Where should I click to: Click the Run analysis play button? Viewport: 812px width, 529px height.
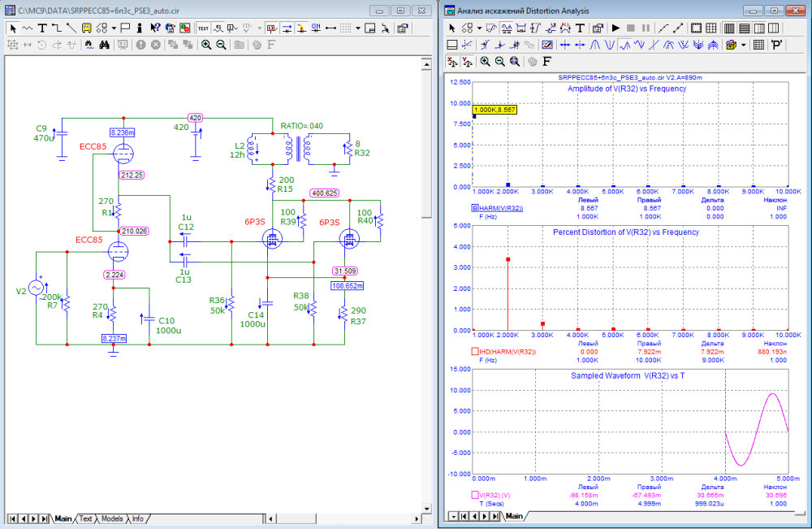[x=616, y=27]
